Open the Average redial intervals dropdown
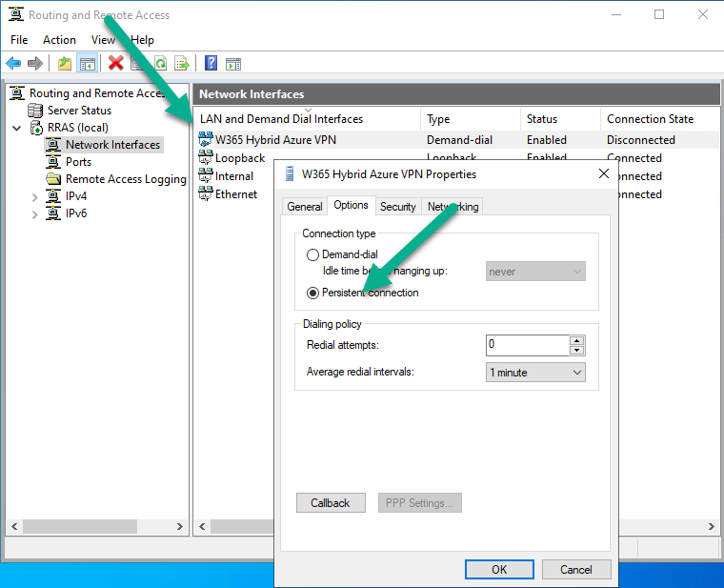 (x=535, y=373)
